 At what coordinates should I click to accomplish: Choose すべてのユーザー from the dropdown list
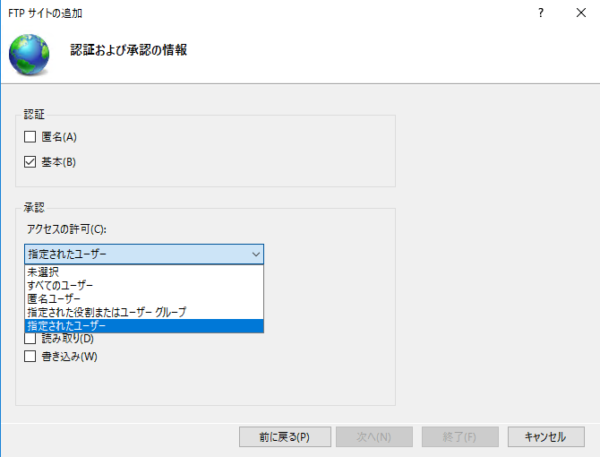click(x=144, y=286)
